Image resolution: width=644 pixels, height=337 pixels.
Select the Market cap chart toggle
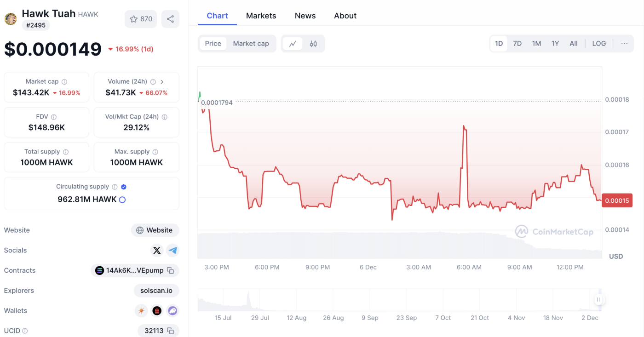pyautogui.click(x=251, y=44)
